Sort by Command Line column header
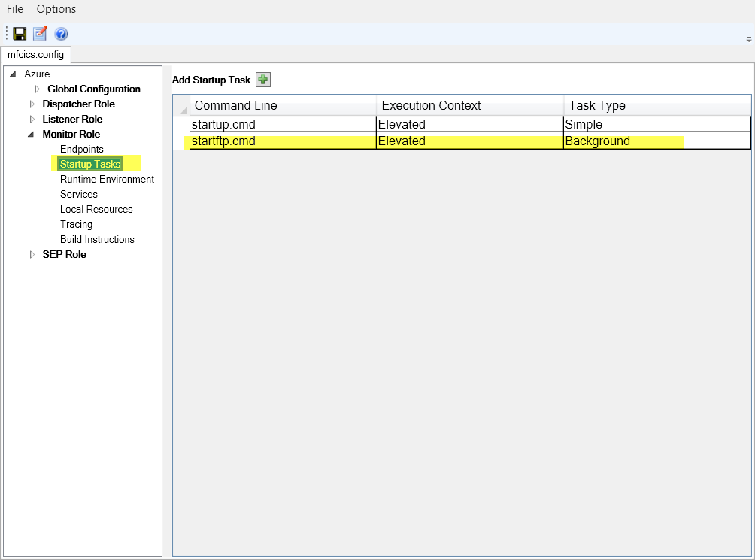 click(x=235, y=105)
